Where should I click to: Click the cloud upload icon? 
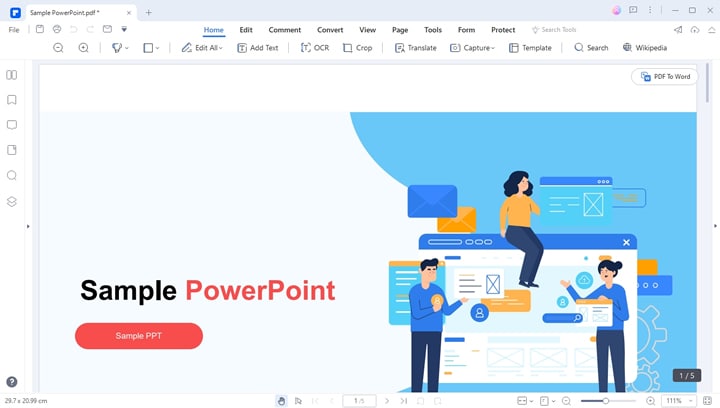[x=695, y=30]
